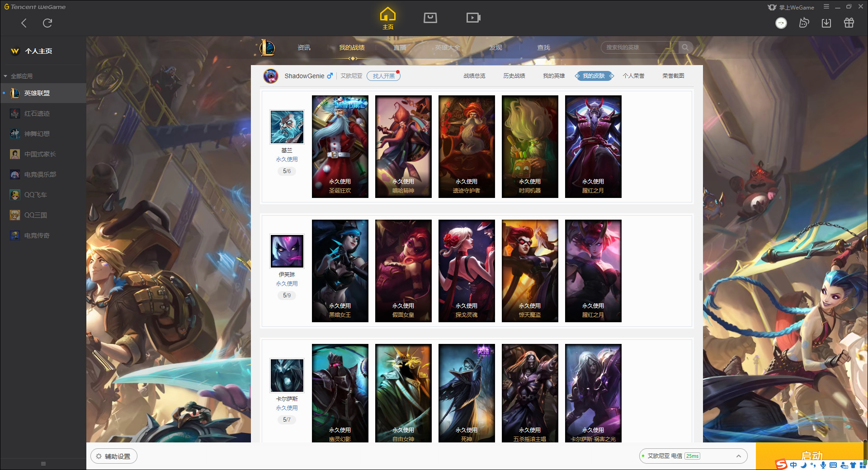This screenshot has height=470, width=868.
Task: Click the 5/9 skin count for 伊芙琳
Action: [x=287, y=295]
